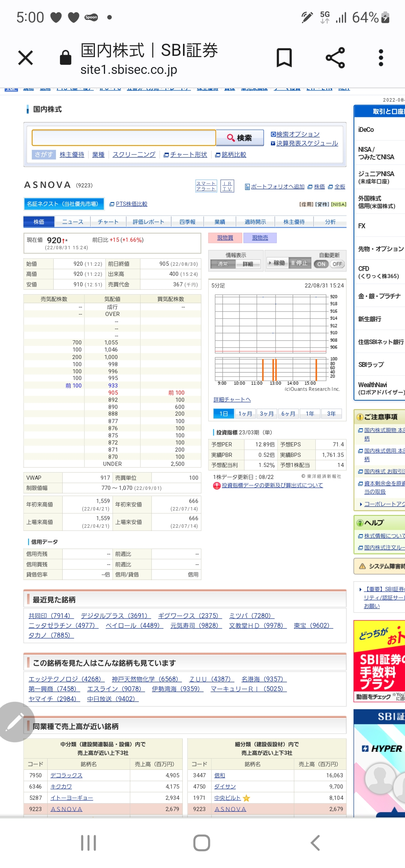Bookmark this page using the bookmark icon

[284, 58]
